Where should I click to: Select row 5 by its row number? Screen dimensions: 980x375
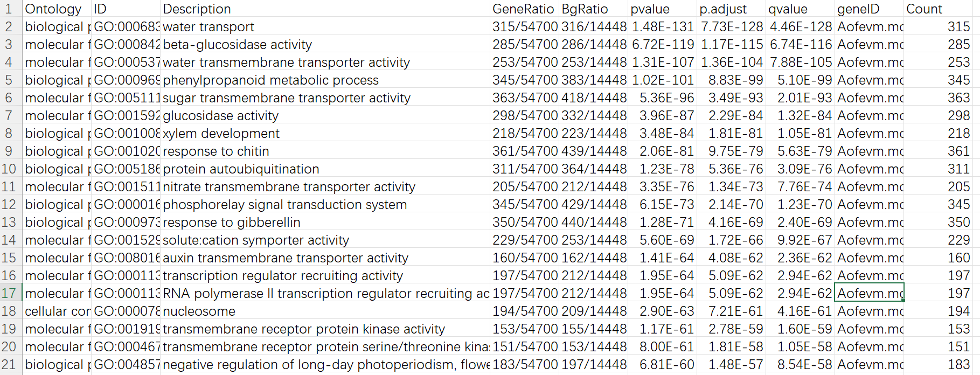tap(9, 80)
